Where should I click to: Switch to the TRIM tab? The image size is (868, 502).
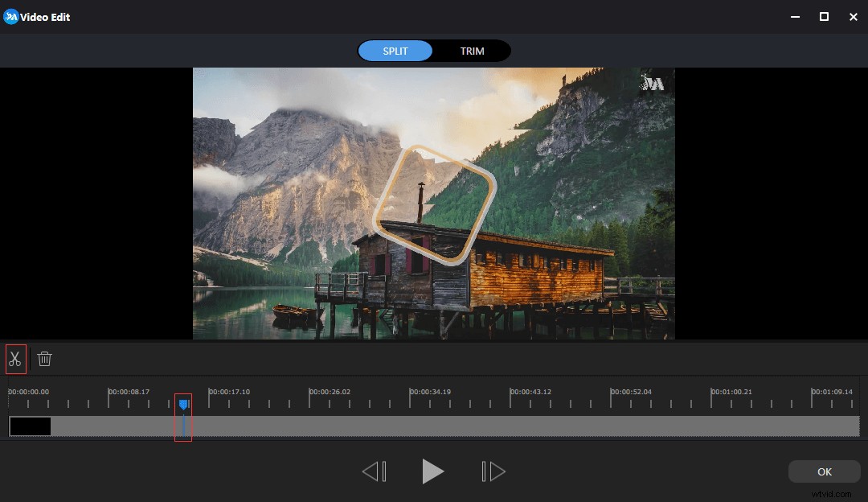(x=472, y=51)
